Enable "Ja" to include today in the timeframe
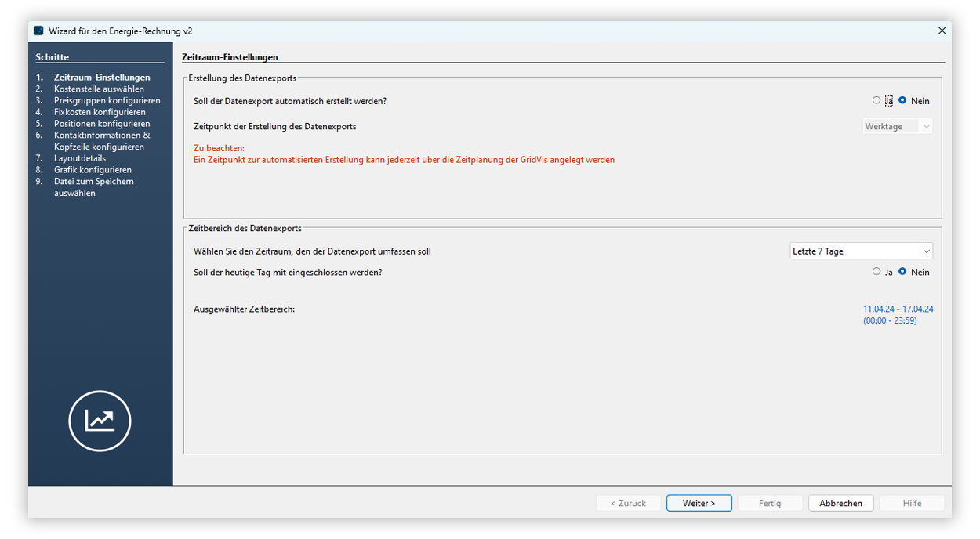Viewport: 980px width, 539px height. click(x=877, y=272)
